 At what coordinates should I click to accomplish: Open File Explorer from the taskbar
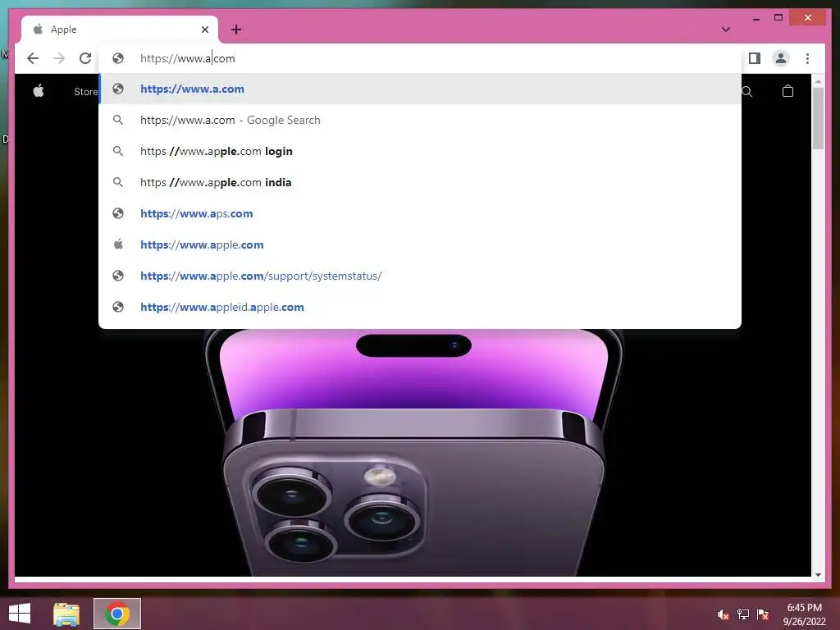coord(66,614)
